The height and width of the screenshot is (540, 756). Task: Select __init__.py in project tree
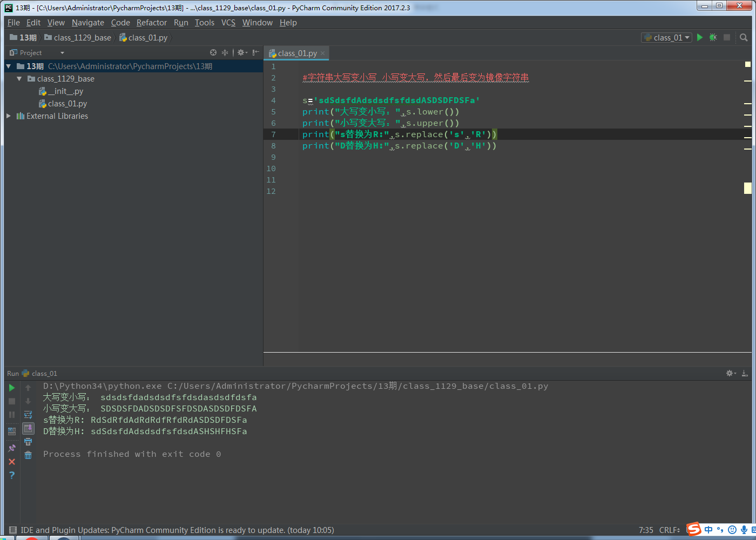click(x=65, y=91)
